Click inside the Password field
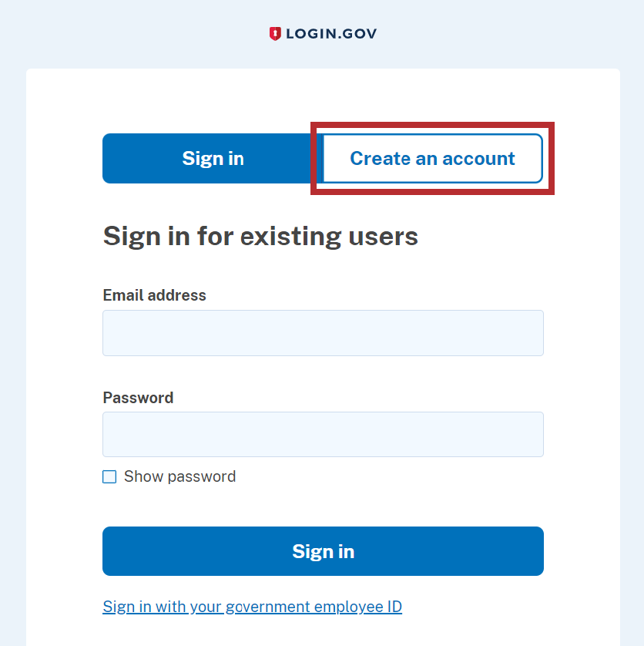The image size is (644, 646). 323,434
